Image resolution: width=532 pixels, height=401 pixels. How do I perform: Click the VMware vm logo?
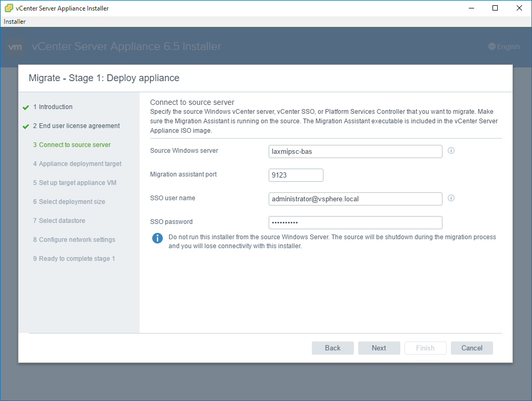tap(16, 47)
